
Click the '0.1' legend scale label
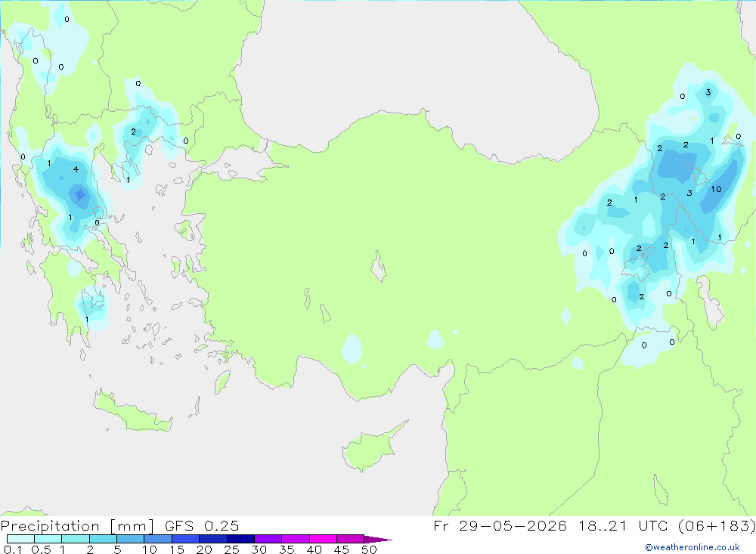pyautogui.click(x=13, y=549)
